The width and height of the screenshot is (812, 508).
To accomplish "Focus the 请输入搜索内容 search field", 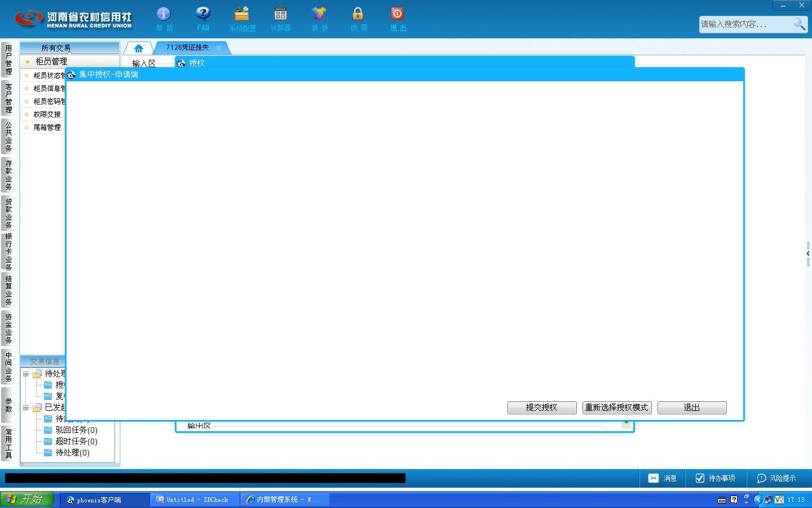I will (745, 24).
